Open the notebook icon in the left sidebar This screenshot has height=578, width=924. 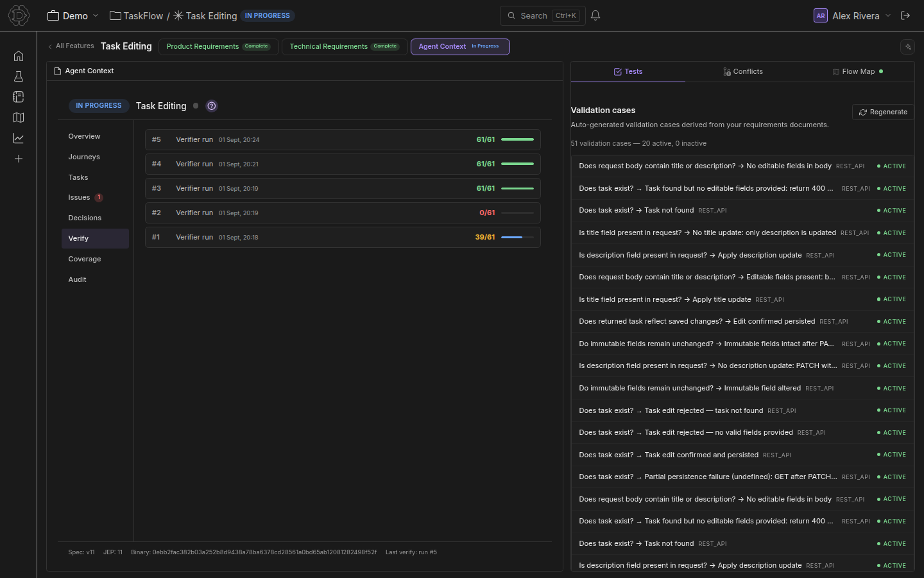[19, 97]
